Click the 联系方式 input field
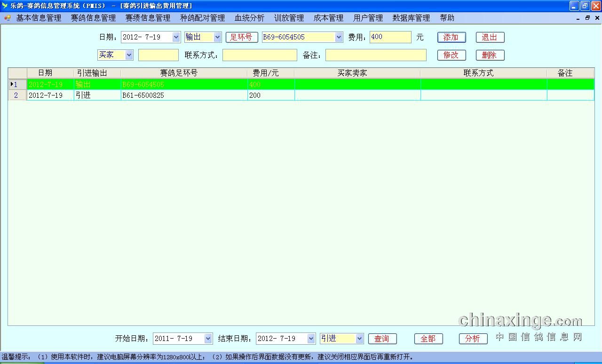 coord(260,55)
